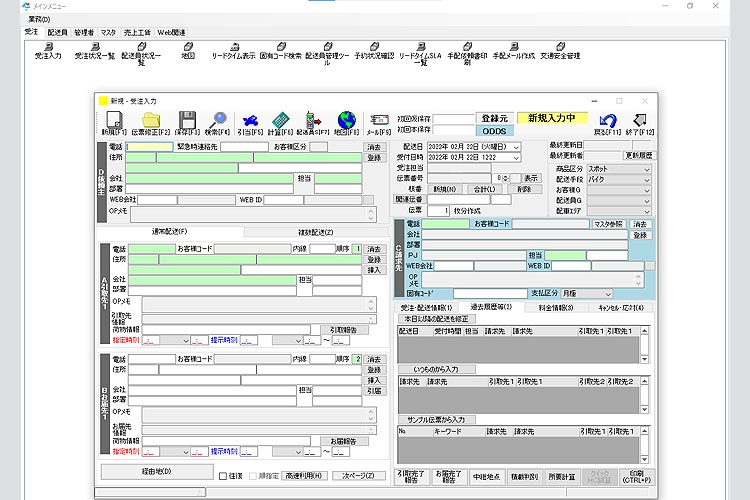This screenshot has height=500, width=750.
Task: Open the 商品区分 スポット dropdown
Action: tap(646, 169)
